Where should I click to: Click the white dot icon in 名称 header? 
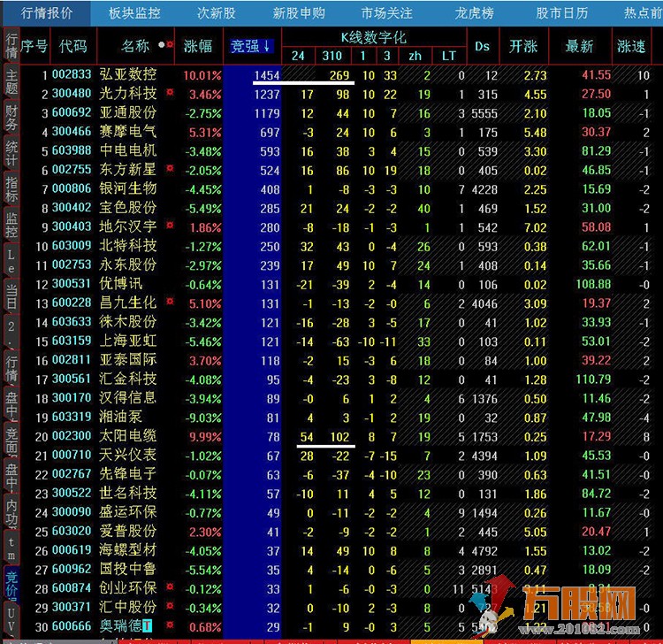tap(161, 44)
